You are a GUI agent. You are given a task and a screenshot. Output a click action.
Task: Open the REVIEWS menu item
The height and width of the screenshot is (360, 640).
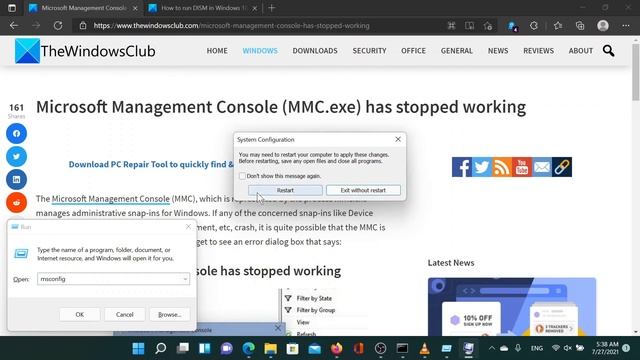tap(538, 51)
